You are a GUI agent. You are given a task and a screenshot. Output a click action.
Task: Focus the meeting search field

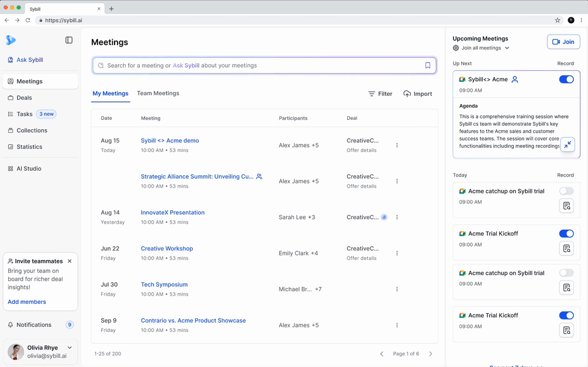click(x=264, y=65)
